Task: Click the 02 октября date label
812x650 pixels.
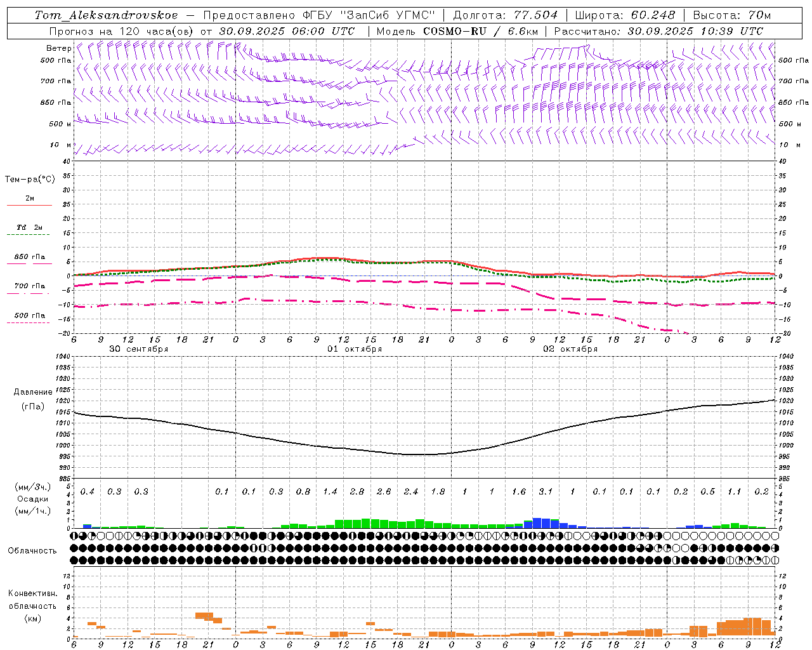Action: [570, 349]
